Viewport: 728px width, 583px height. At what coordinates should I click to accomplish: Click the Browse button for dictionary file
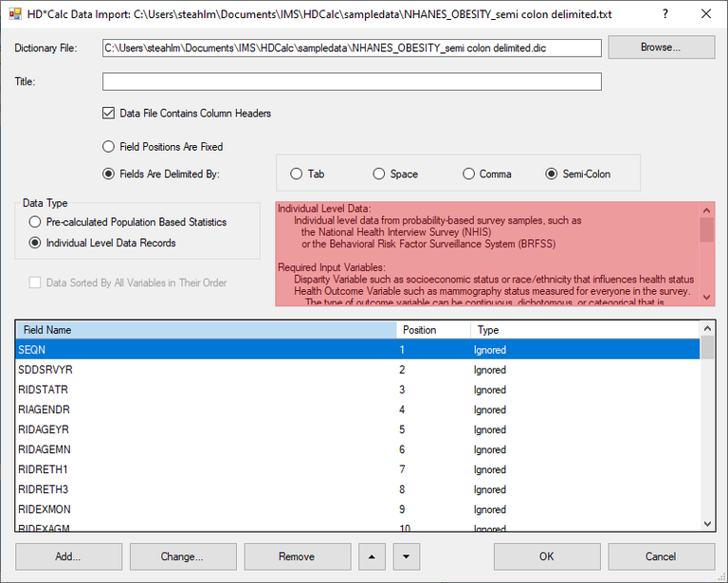point(661,47)
